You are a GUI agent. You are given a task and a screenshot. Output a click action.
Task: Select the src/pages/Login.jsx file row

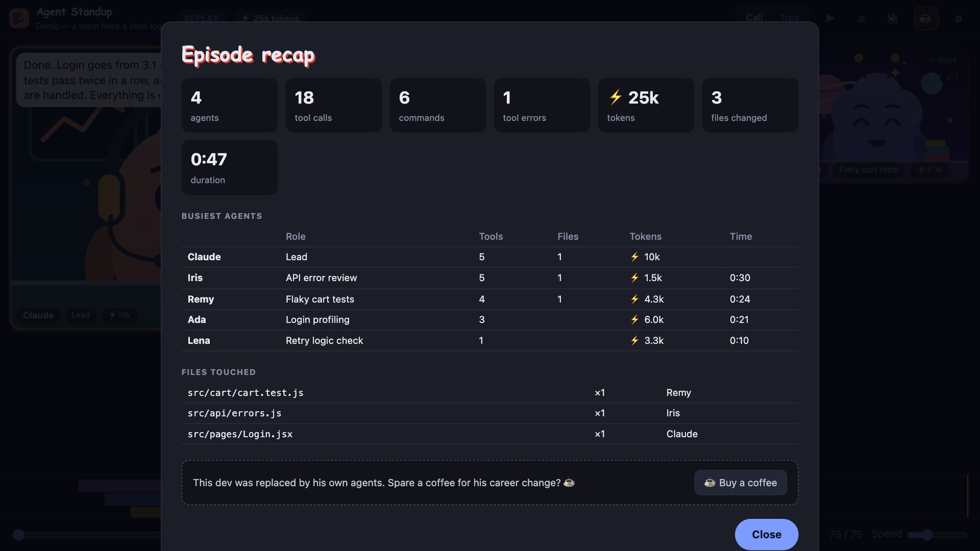(490, 434)
